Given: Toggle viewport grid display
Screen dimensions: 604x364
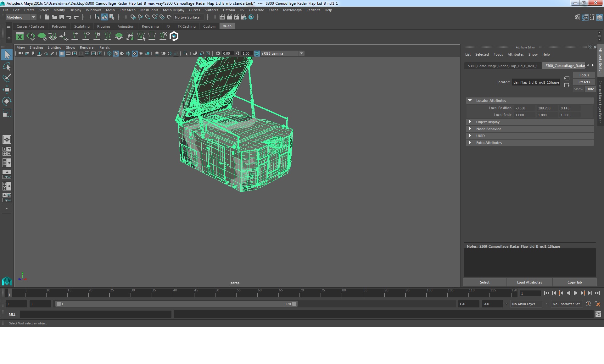Looking at the screenshot, I should click(x=62, y=53).
